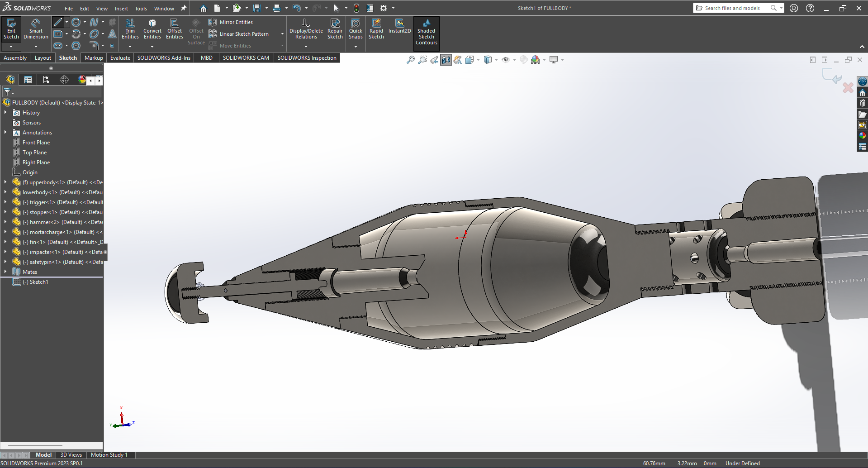868x468 pixels.
Task: Click the Save icon
Action: tap(257, 8)
